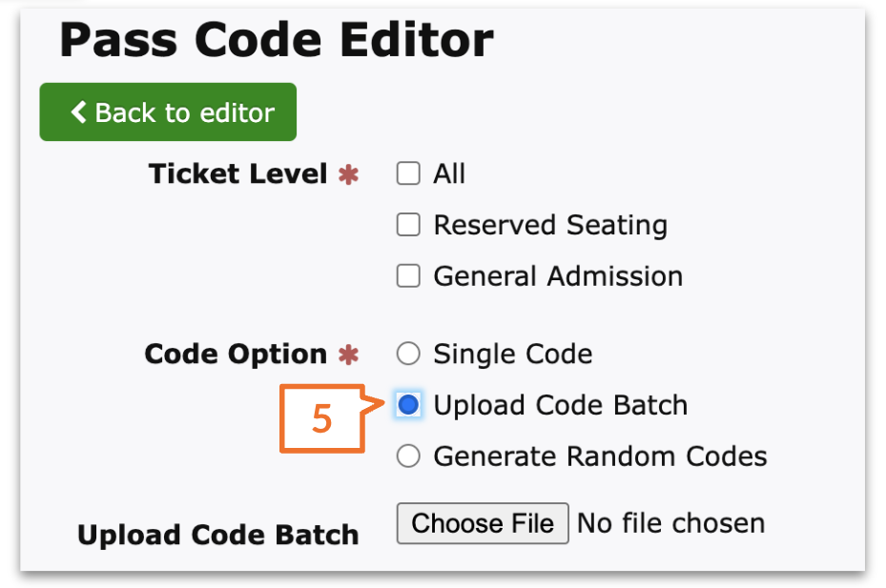Click the Ticket Level label
Image resolution: width=886 pixels, height=588 pixels.
238,173
